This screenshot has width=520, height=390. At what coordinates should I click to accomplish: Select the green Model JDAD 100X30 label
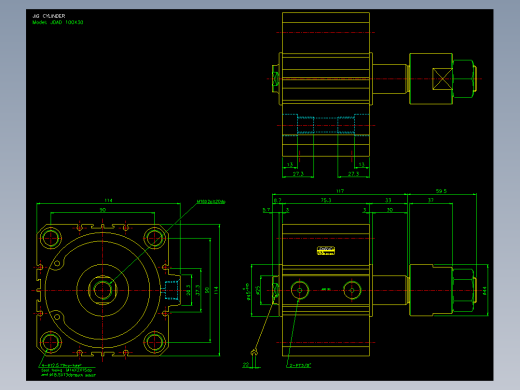click(x=58, y=22)
